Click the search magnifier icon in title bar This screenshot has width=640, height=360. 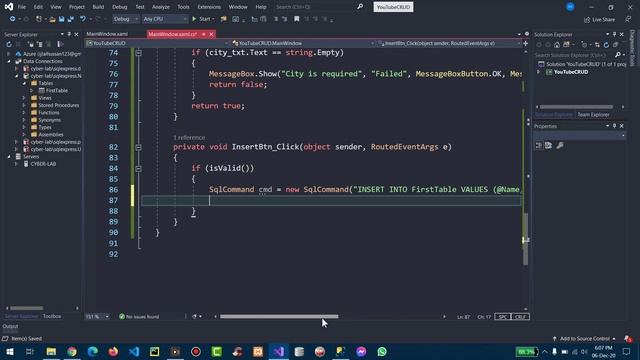pos(360,7)
